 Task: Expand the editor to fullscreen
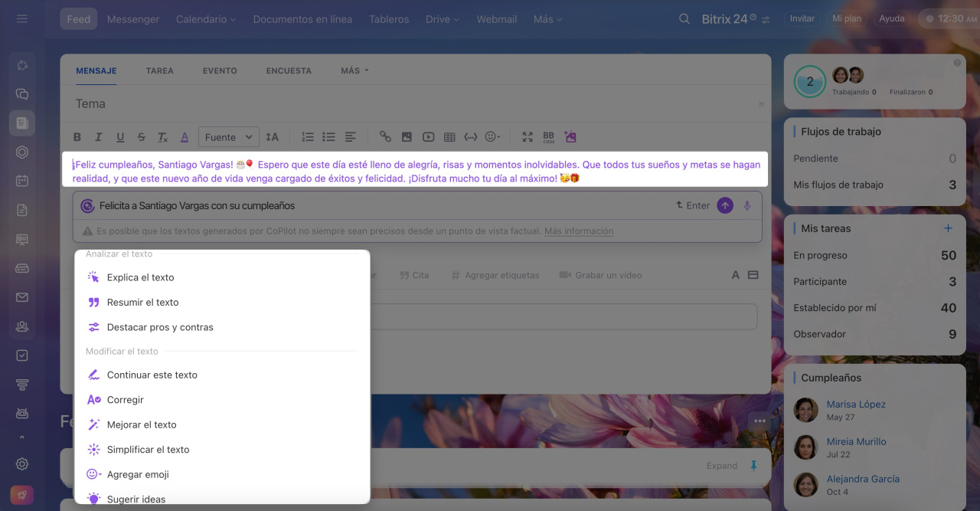click(528, 137)
